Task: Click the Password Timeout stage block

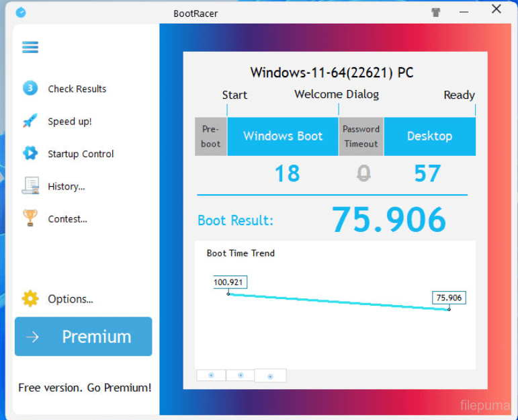Action: pos(361,136)
